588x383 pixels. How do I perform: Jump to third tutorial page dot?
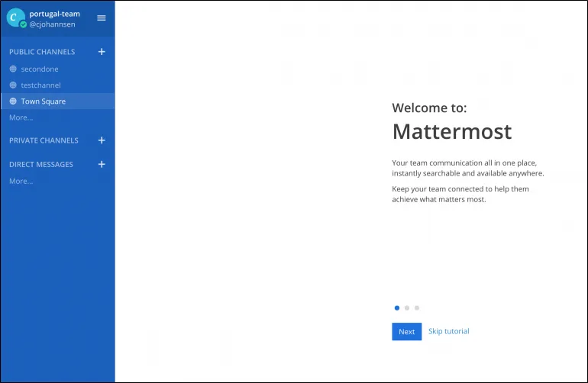tap(417, 308)
